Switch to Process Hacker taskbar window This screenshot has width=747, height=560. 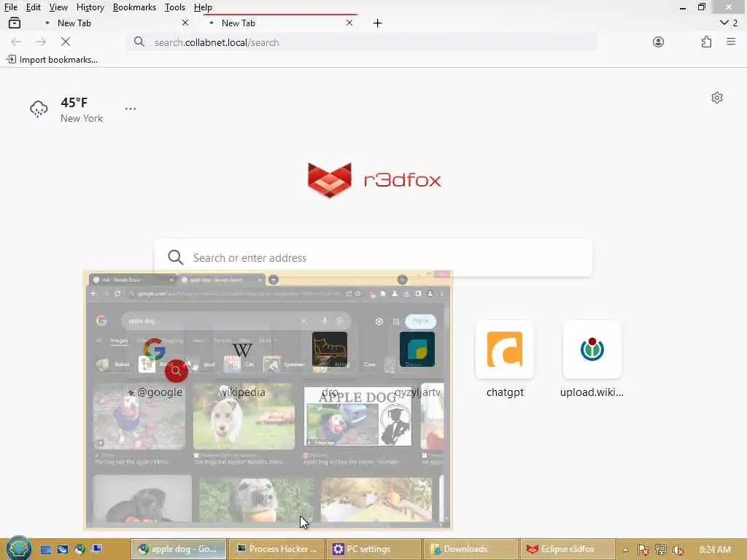[276, 549]
